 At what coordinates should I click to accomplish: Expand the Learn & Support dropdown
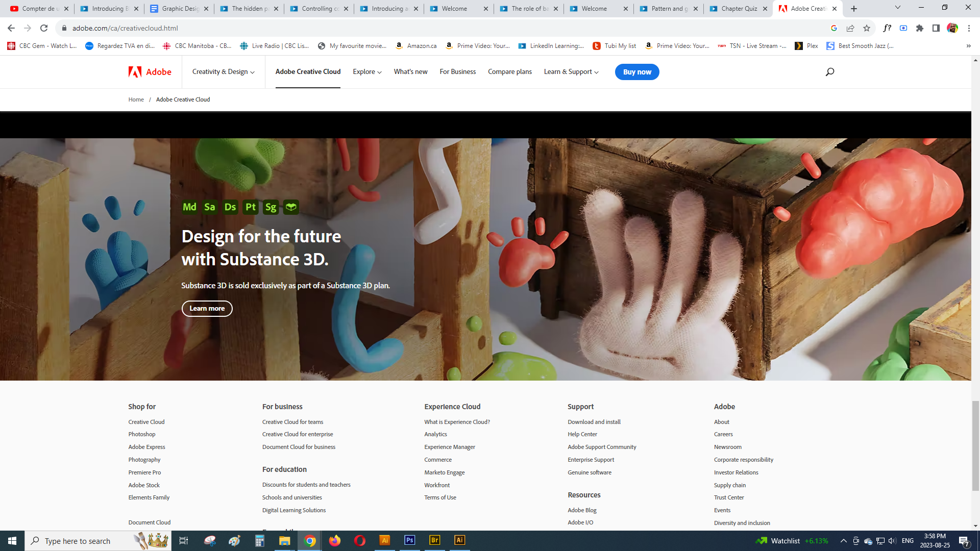[571, 72]
